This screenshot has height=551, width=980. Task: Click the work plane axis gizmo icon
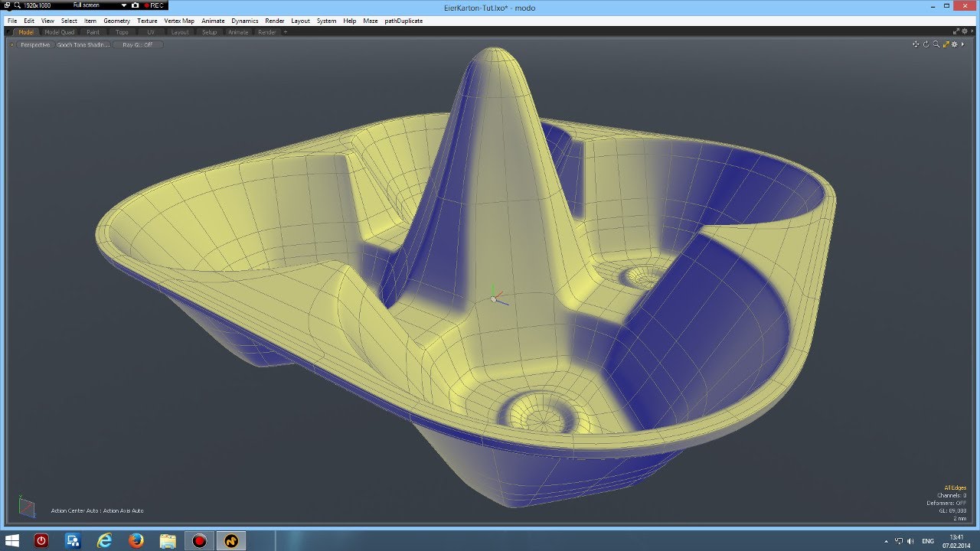(x=26, y=506)
